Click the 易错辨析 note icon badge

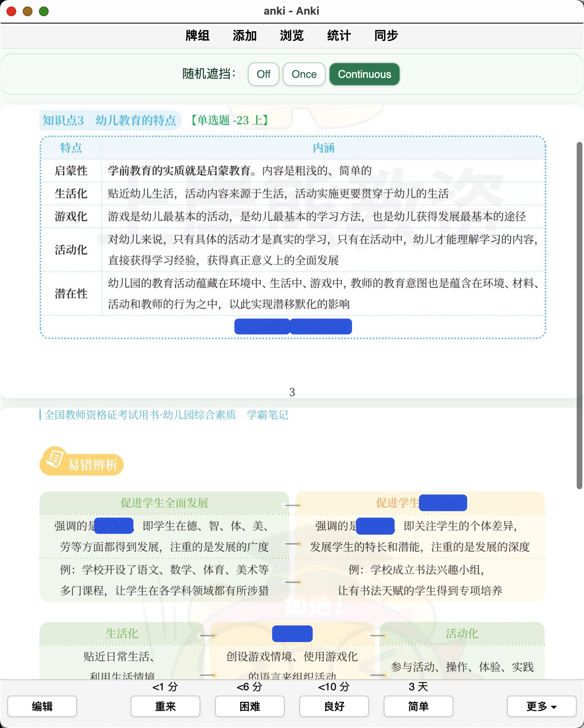pyautogui.click(x=82, y=462)
